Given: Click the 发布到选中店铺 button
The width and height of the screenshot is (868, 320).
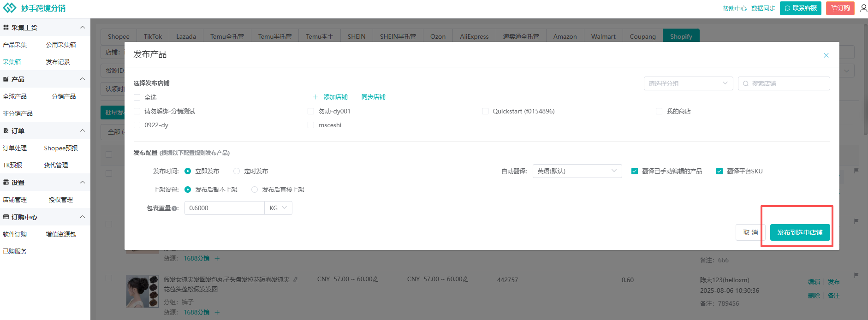Looking at the screenshot, I should pos(800,232).
